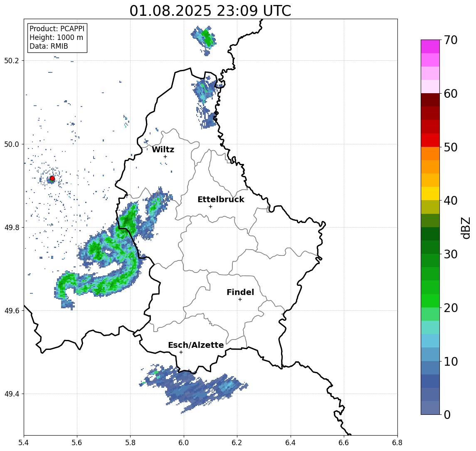Click the colorbar 30 tick label

451,254
